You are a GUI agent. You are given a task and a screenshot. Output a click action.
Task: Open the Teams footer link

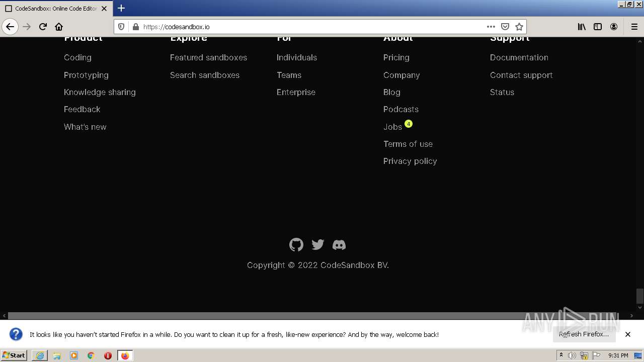click(x=289, y=75)
